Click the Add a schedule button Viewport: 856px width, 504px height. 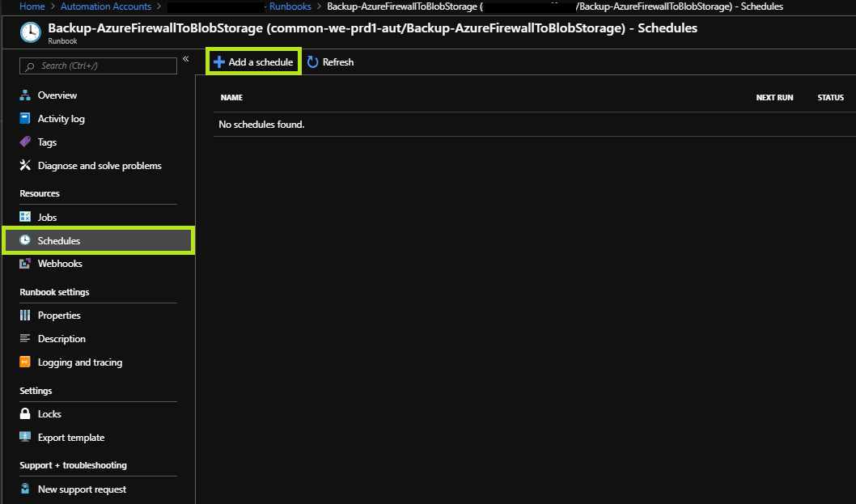(254, 61)
